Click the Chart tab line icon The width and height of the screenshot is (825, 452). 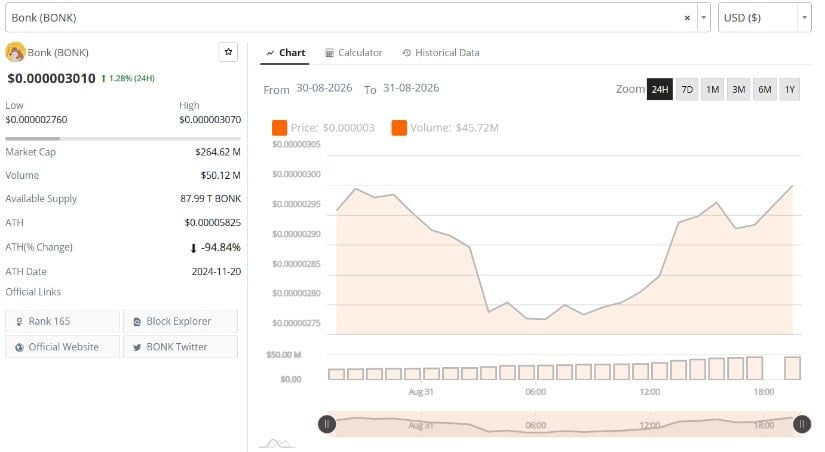tap(270, 53)
